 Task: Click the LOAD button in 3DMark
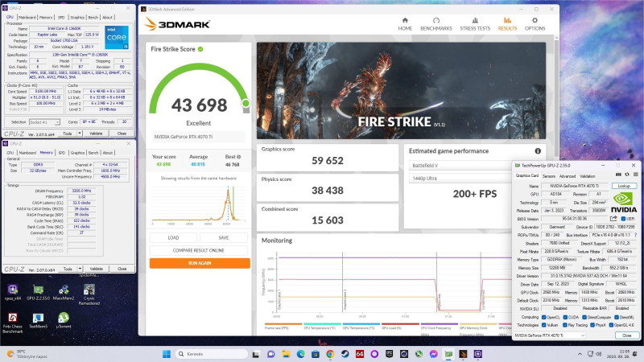pyautogui.click(x=173, y=237)
